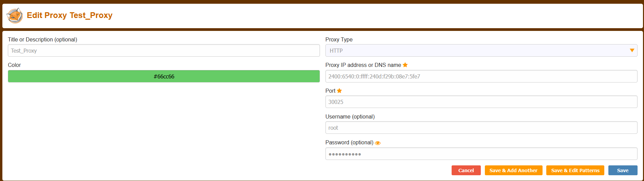Click into the Port field showing 30025

click(481, 102)
